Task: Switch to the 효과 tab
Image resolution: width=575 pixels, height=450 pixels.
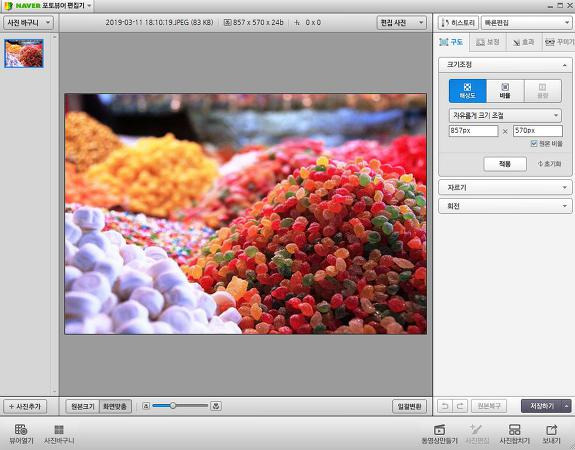Action: pyautogui.click(x=523, y=42)
